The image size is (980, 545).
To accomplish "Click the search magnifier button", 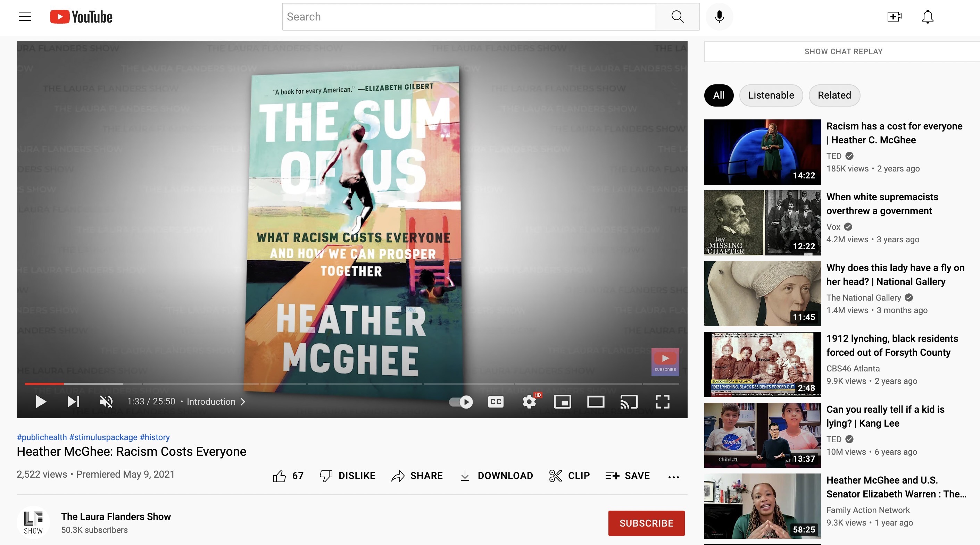I will point(678,17).
